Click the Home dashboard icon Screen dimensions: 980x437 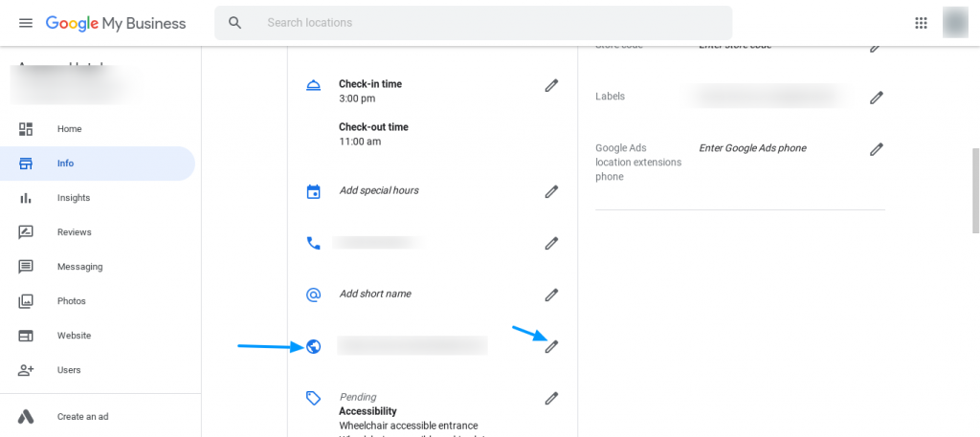[x=26, y=129]
